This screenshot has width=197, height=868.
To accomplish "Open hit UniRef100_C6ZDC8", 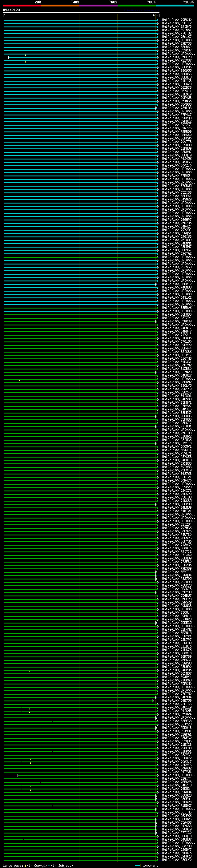I will pyautogui.click(x=177, y=88).
